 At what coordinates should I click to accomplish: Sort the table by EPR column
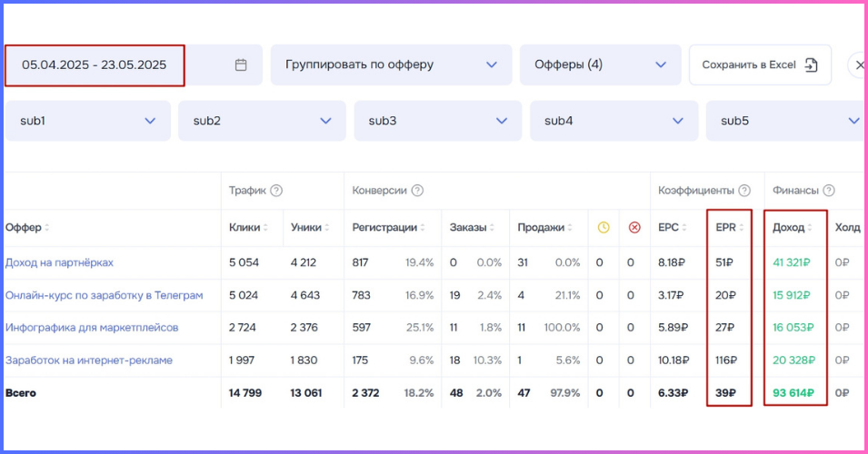730,227
